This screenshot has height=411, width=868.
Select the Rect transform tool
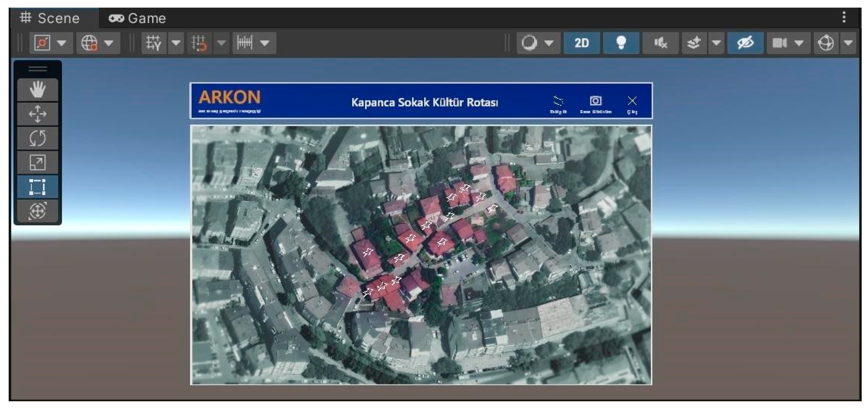click(37, 186)
